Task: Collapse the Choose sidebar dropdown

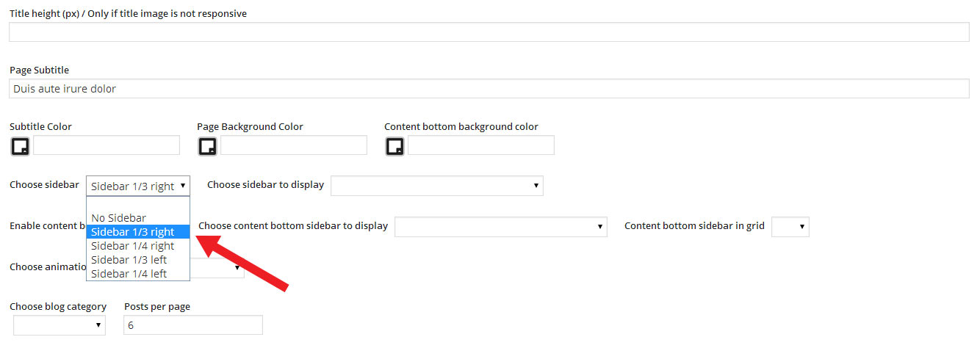Action: [138, 186]
